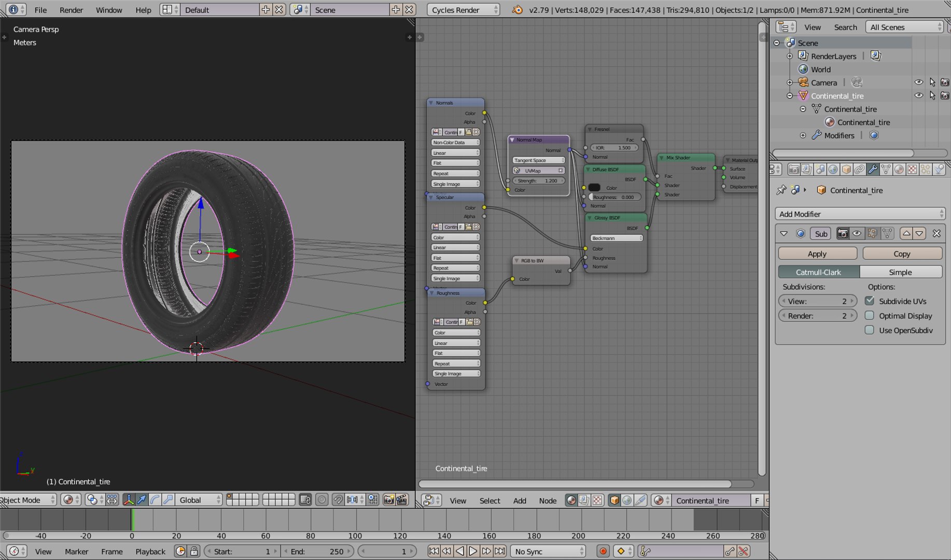
Task: Open the Modifiers properties tab wrench icon
Action: coord(873,170)
